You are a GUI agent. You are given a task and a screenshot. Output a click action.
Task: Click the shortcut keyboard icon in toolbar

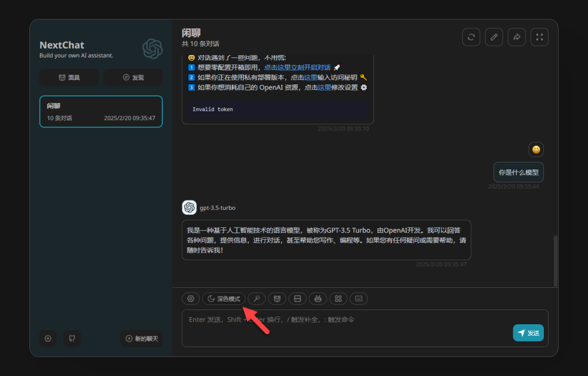coord(359,299)
